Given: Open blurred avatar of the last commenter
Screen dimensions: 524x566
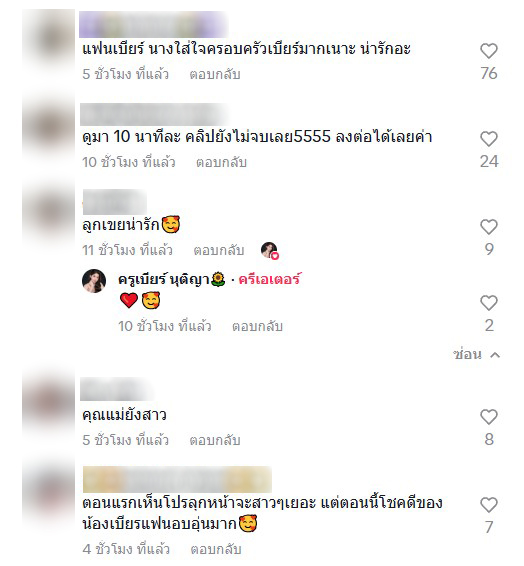Looking at the screenshot, I should pos(49,491).
